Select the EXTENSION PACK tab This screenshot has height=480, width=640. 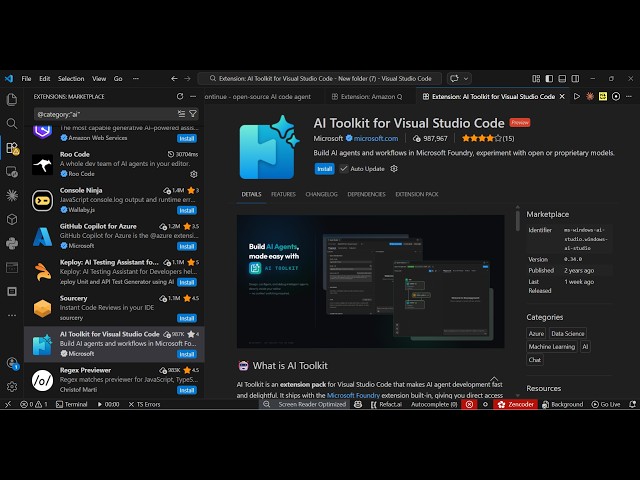417,194
